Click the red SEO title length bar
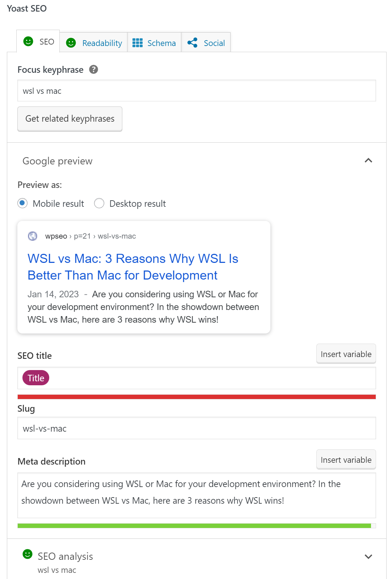The image size is (392, 579). pos(197,397)
